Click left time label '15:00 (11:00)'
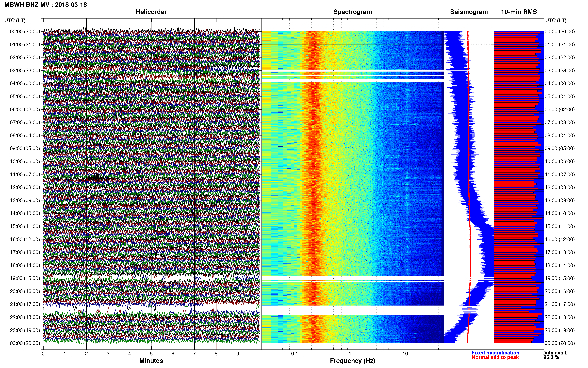The height and width of the screenshot is (368, 588). point(25,226)
